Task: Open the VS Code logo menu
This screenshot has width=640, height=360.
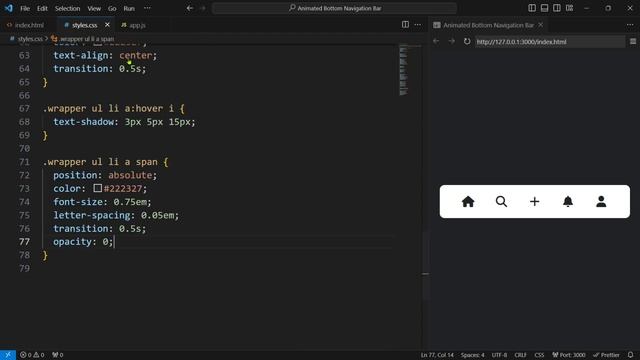Action: click(9, 8)
